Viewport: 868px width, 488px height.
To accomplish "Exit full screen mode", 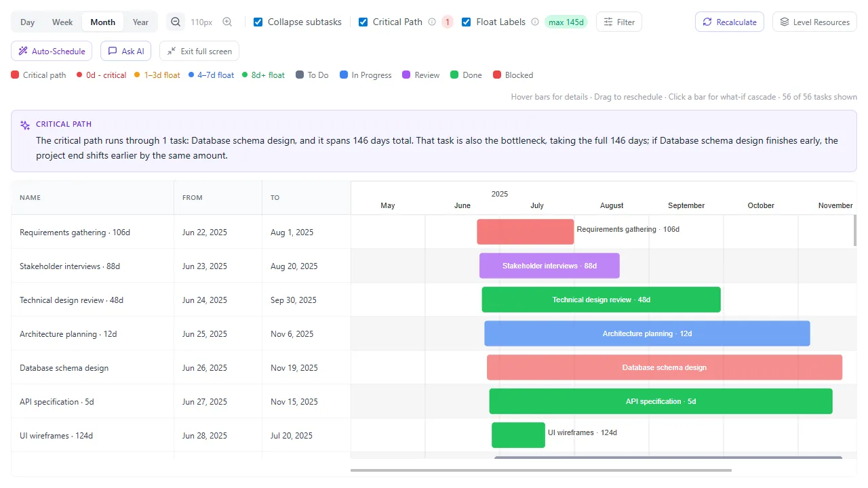I will point(199,51).
